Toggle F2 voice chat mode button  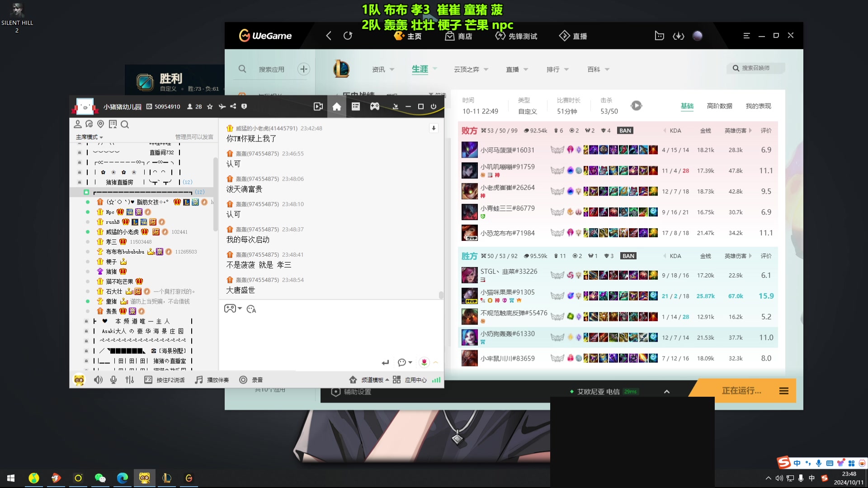click(x=148, y=380)
